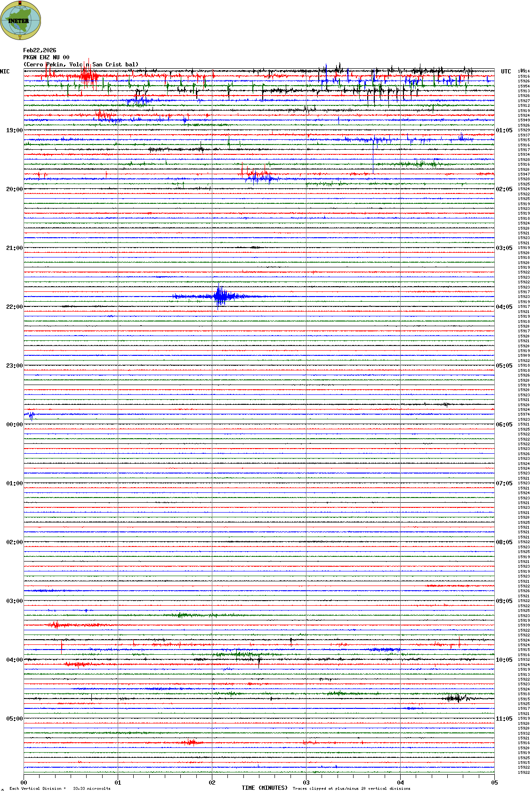Viewport: 532px width, 795px height.
Task: Click the 00:00 local time label
Action: point(14,425)
